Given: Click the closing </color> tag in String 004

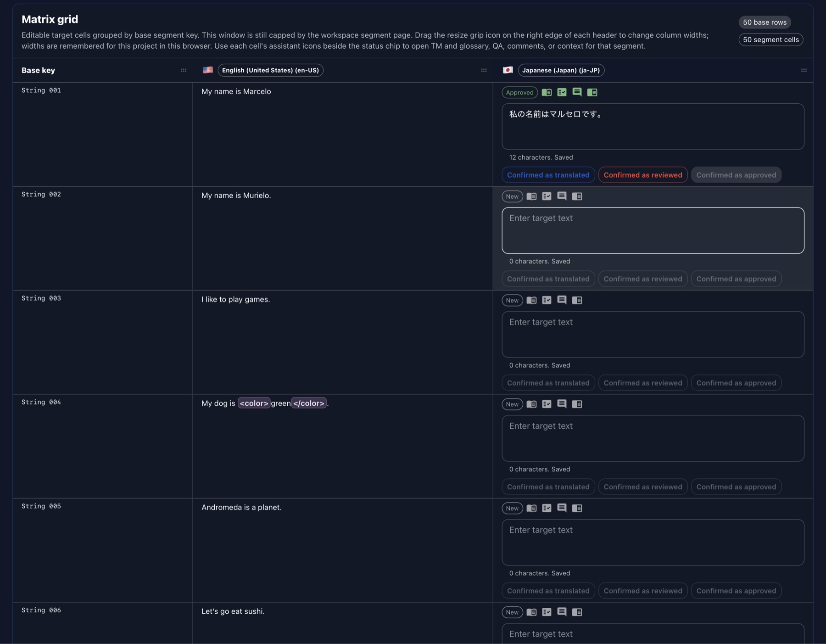Looking at the screenshot, I should pos(309,403).
